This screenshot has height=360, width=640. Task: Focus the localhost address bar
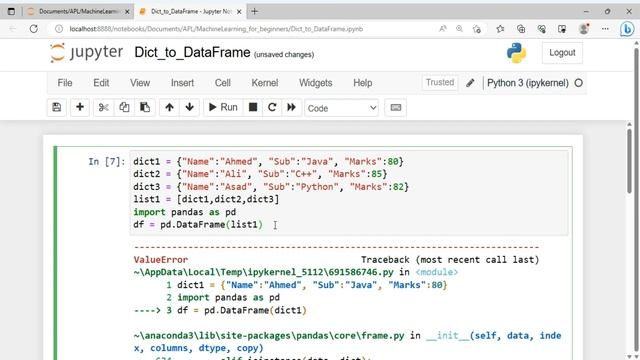coord(216,29)
